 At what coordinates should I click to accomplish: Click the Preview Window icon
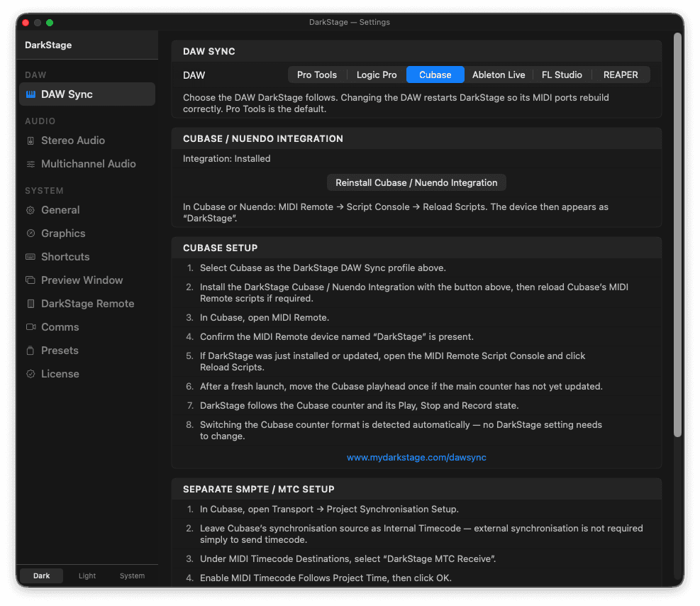(30, 280)
